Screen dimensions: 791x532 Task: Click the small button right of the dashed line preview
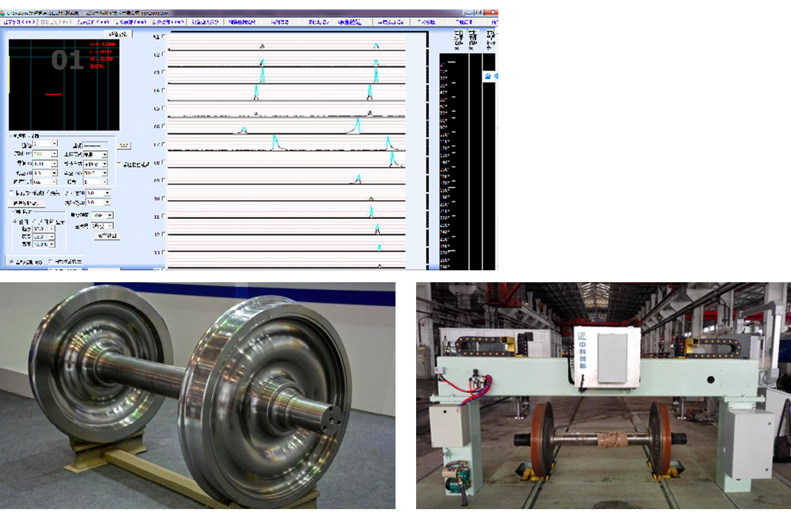coord(124,145)
